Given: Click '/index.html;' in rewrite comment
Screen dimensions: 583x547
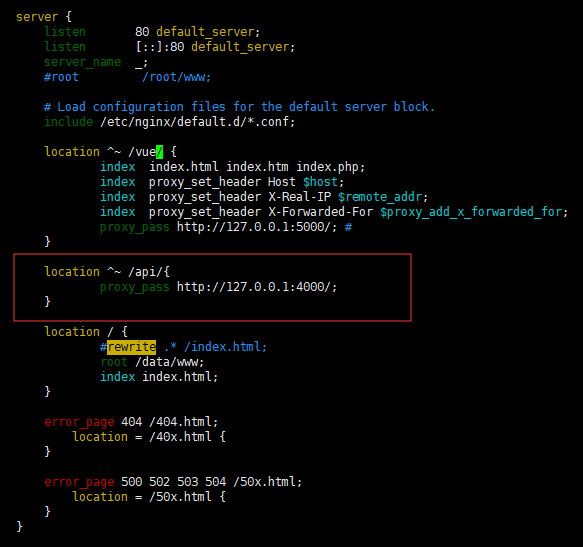Looking at the screenshot, I should (225, 347).
